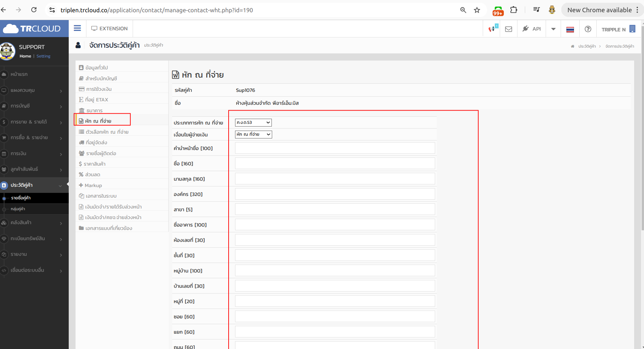This screenshot has height=349, width=644.
Task: Focus the สาขา input field
Action: pyautogui.click(x=335, y=209)
